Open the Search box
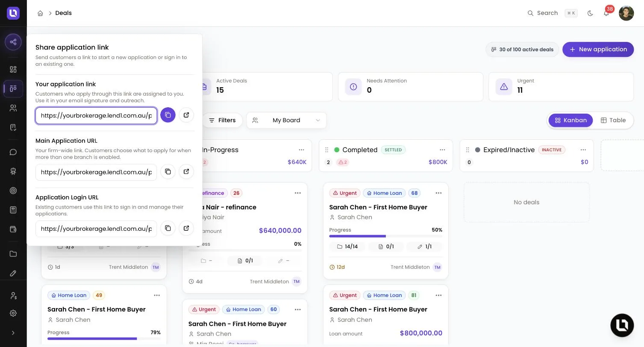 (553, 13)
